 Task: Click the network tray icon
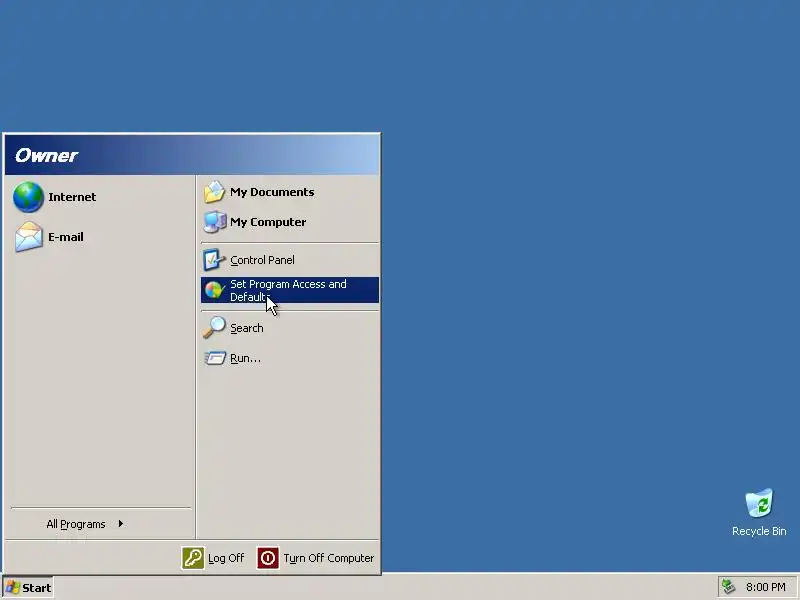click(729, 587)
